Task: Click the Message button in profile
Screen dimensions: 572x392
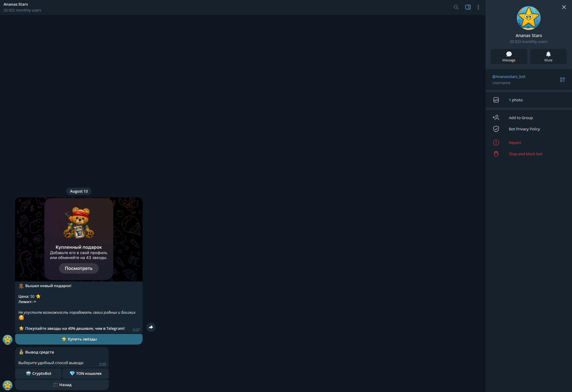Action: [509, 57]
